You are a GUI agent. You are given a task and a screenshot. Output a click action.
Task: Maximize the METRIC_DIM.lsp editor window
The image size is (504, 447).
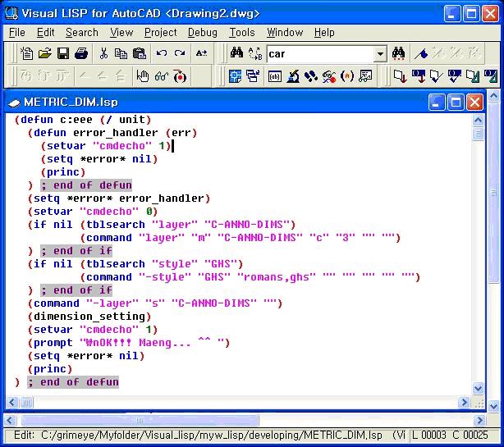456,102
